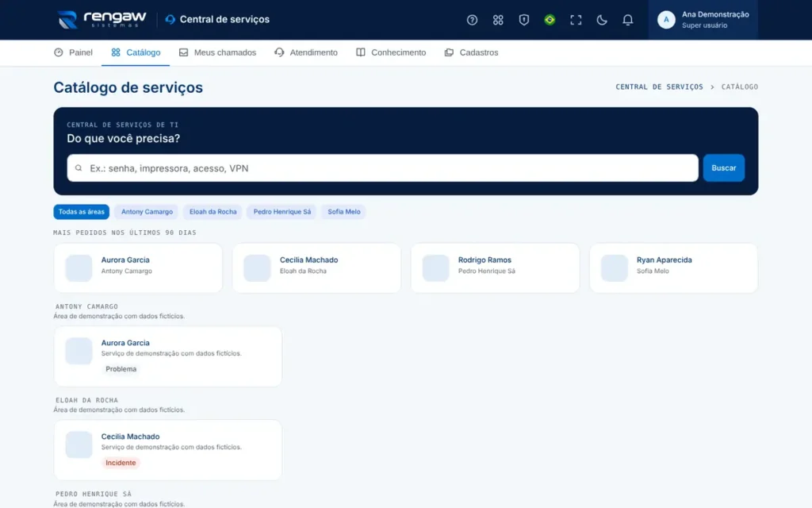
Task: Select the Todas as áreas filter chip
Action: click(x=82, y=211)
